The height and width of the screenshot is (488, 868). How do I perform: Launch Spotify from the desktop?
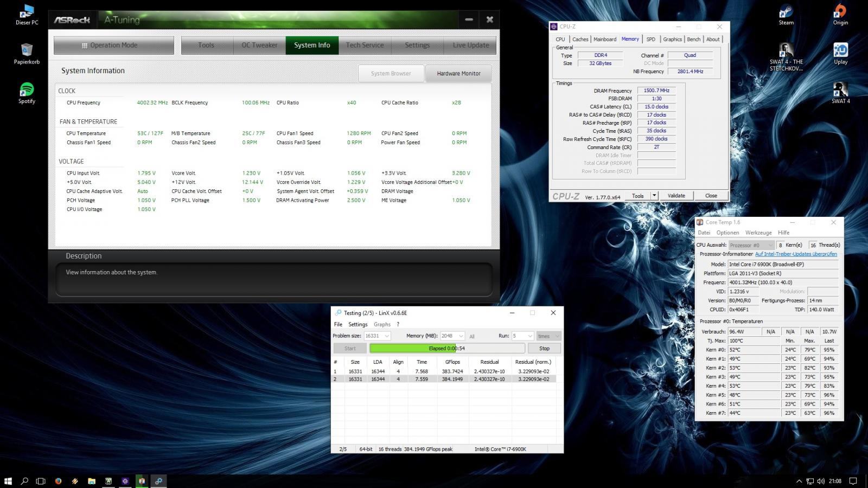pos(27,93)
